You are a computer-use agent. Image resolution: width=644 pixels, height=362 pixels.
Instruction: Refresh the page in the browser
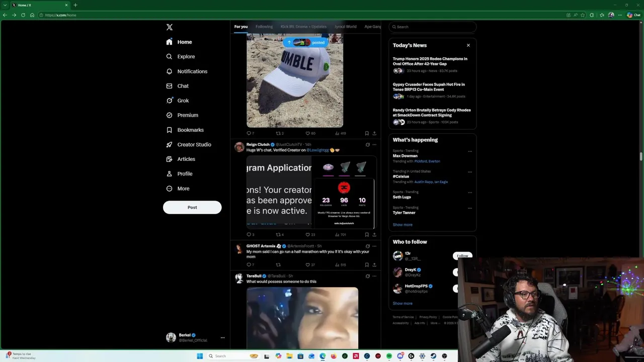[x=23, y=15]
